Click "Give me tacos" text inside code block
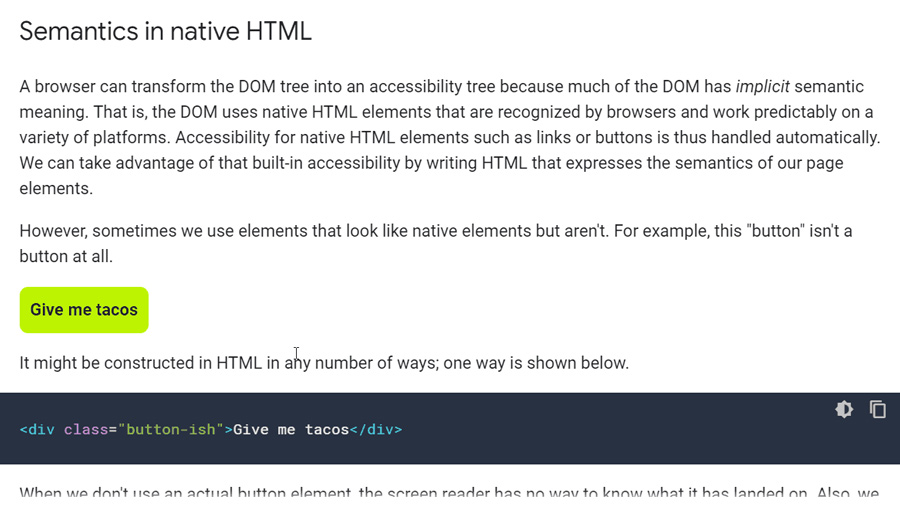 click(x=291, y=430)
